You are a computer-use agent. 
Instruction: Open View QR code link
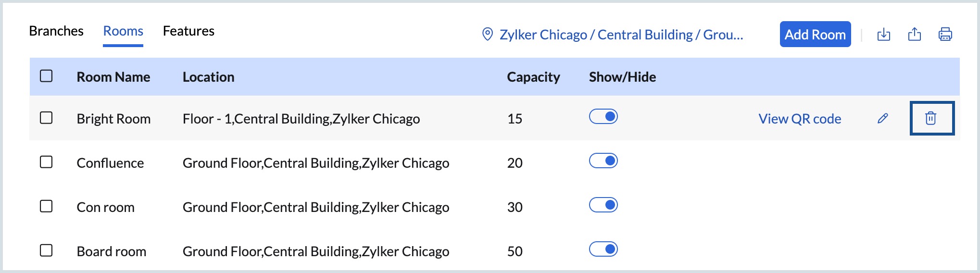pyautogui.click(x=800, y=119)
